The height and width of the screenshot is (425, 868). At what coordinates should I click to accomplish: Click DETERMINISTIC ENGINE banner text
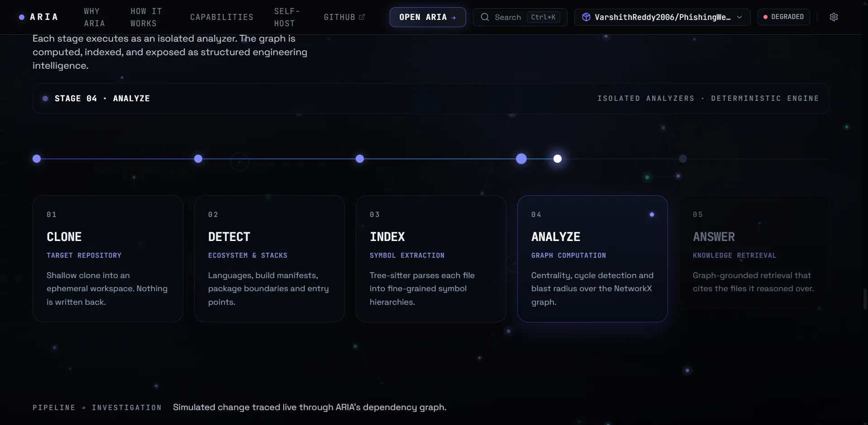[x=765, y=99]
